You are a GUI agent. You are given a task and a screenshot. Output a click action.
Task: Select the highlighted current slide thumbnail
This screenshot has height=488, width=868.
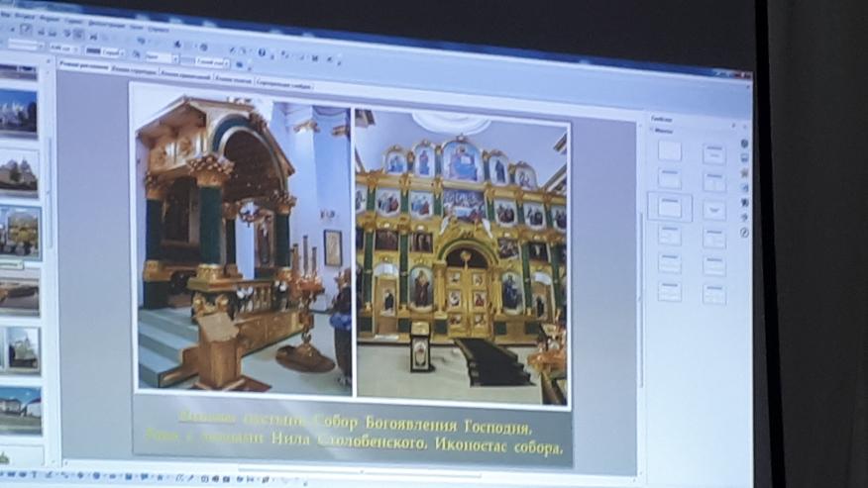click(20, 233)
